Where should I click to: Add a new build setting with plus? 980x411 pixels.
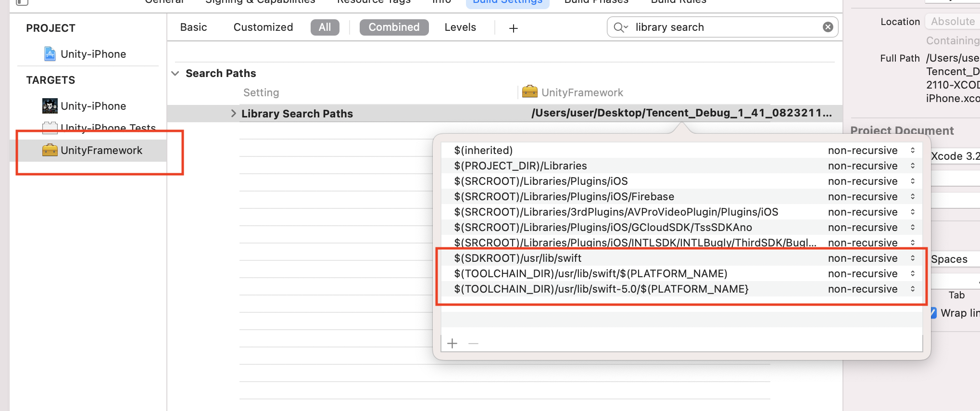pyautogui.click(x=513, y=28)
